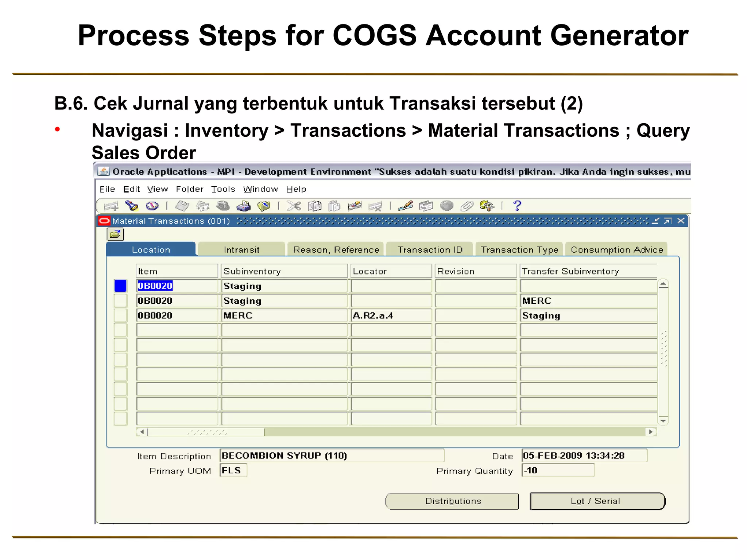747x560 pixels.
Task: Click the Save diskette icon
Action: (182, 206)
